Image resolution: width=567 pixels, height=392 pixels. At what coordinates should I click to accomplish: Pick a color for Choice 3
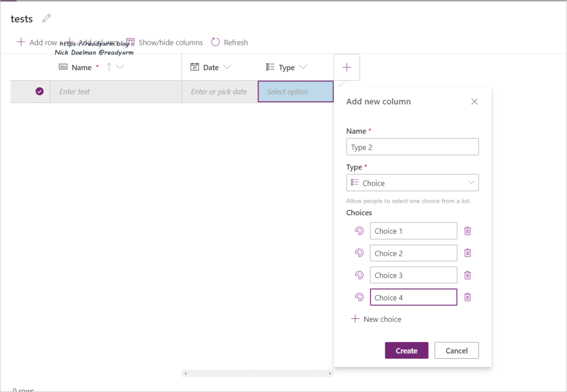359,275
